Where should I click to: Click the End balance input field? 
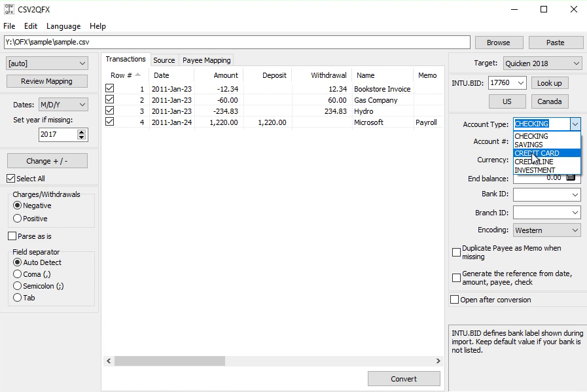point(547,178)
